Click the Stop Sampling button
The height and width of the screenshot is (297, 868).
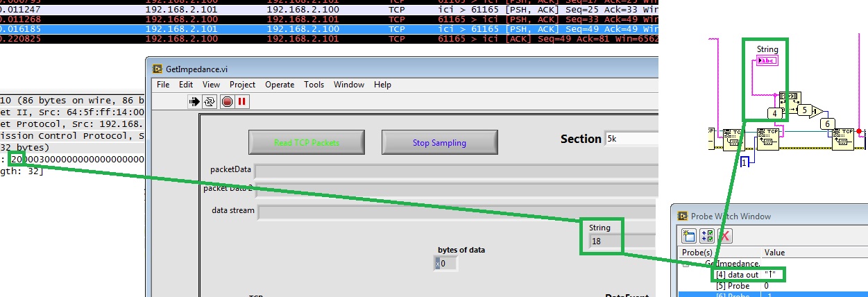pos(439,142)
